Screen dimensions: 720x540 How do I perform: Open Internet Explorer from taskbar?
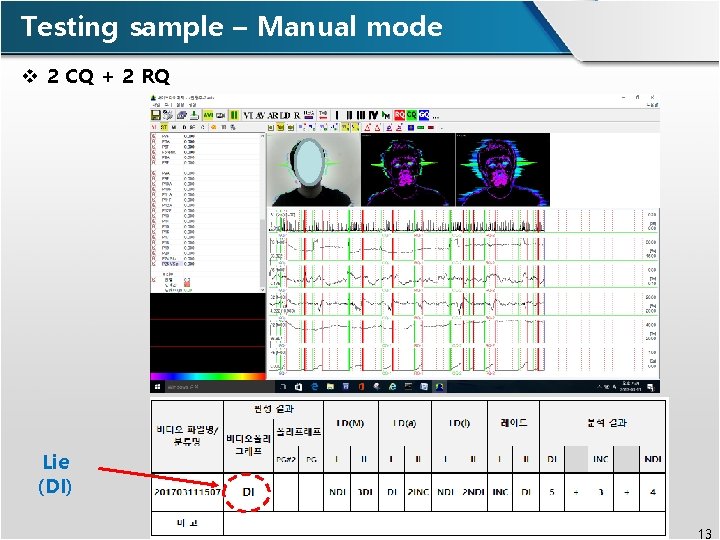coord(392,387)
